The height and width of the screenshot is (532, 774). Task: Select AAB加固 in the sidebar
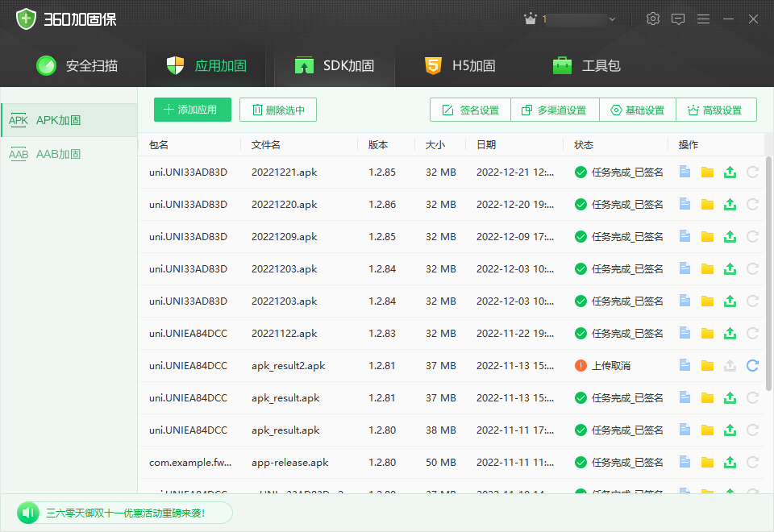pos(58,154)
